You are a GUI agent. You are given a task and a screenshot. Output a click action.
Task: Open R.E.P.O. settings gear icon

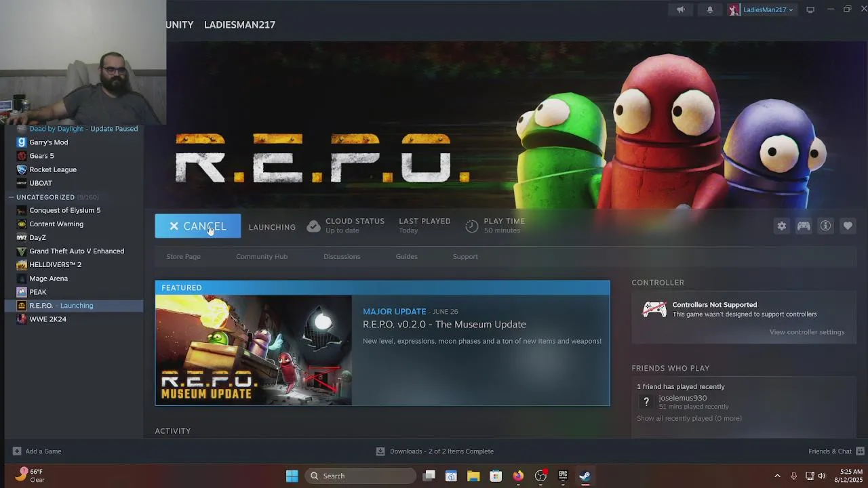(782, 226)
